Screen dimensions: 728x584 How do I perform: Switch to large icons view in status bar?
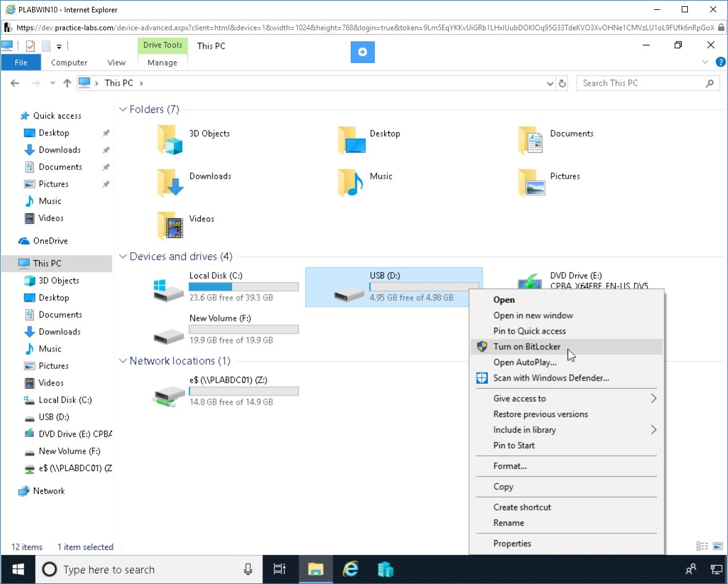(x=718, y=546)
